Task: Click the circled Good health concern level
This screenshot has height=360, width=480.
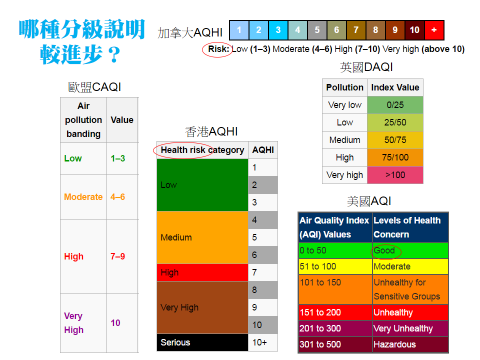Action: tap(384, 251)
